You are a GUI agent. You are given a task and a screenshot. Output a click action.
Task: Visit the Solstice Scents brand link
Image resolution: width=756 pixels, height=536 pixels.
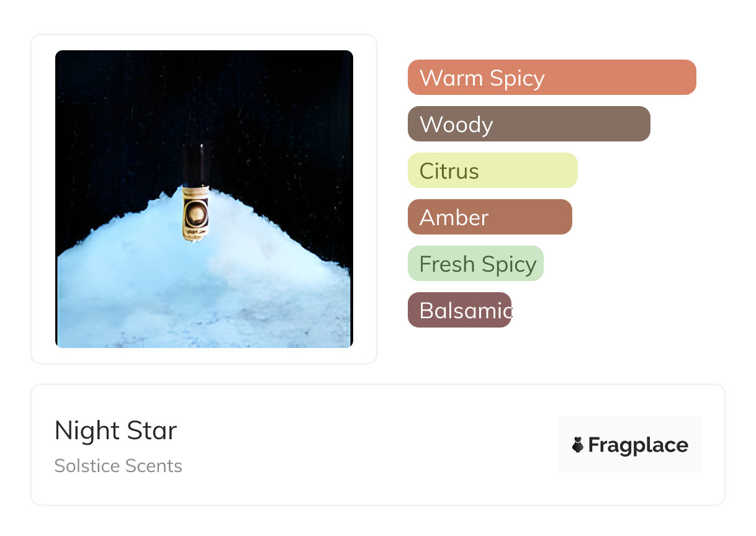[x=118, y=466]
